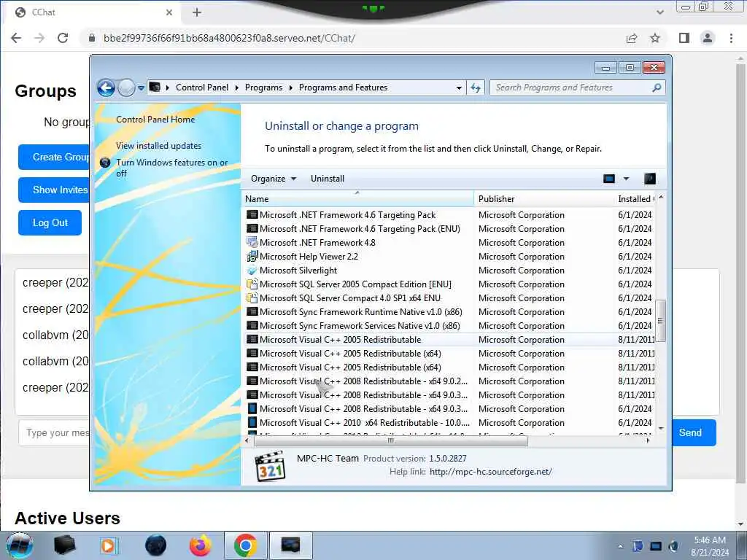Image resolution: width=747 pixels, height=560 pixels.
Task: Select Microsoft Sync Framework Runtime Native v1.0 (x86)
Action: click(x=449, y=312)
